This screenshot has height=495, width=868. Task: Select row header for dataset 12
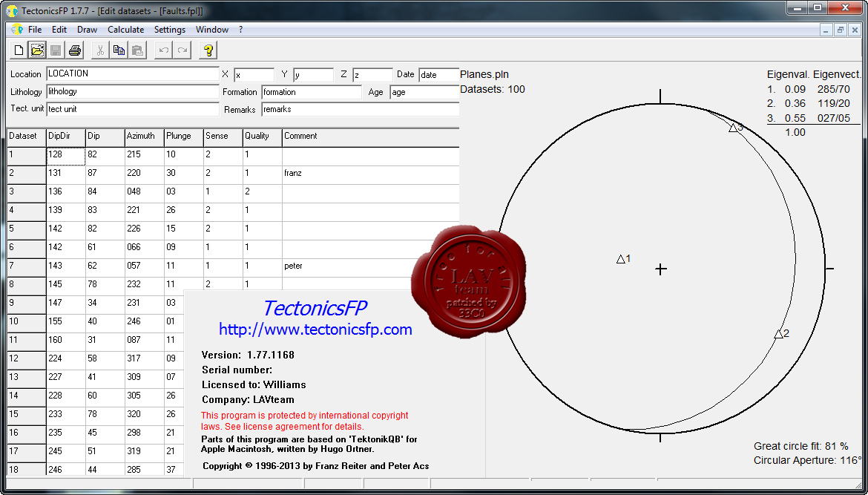coord(26,360)
